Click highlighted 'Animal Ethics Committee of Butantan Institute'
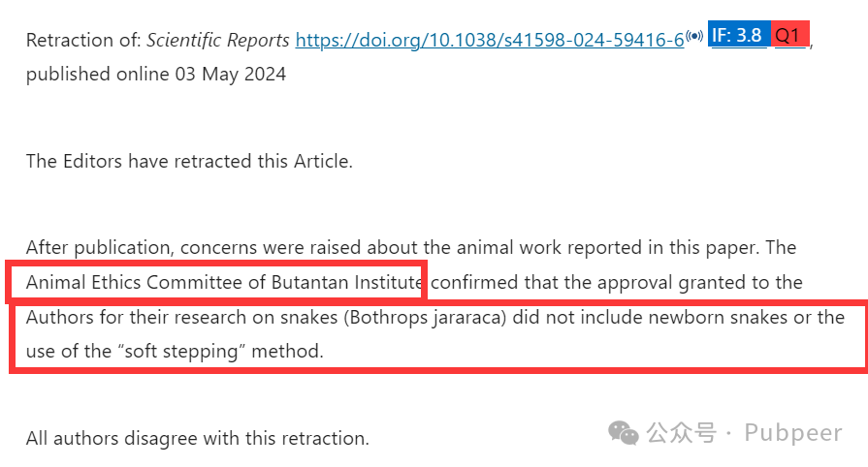 click(224, 282)
